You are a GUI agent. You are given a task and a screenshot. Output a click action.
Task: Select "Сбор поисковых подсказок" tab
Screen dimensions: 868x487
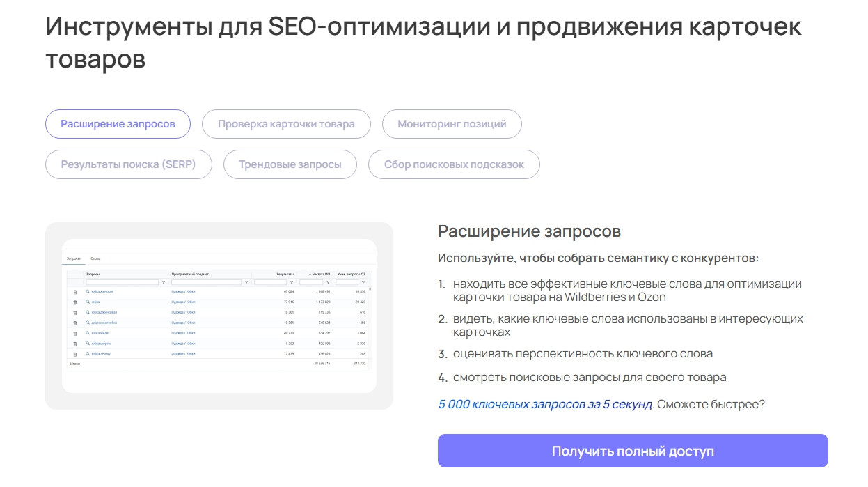click(454, 165)
